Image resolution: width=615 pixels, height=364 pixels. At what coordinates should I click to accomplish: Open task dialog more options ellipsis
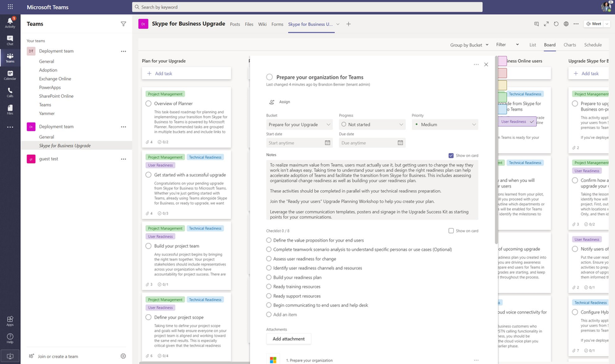(476, 65)
